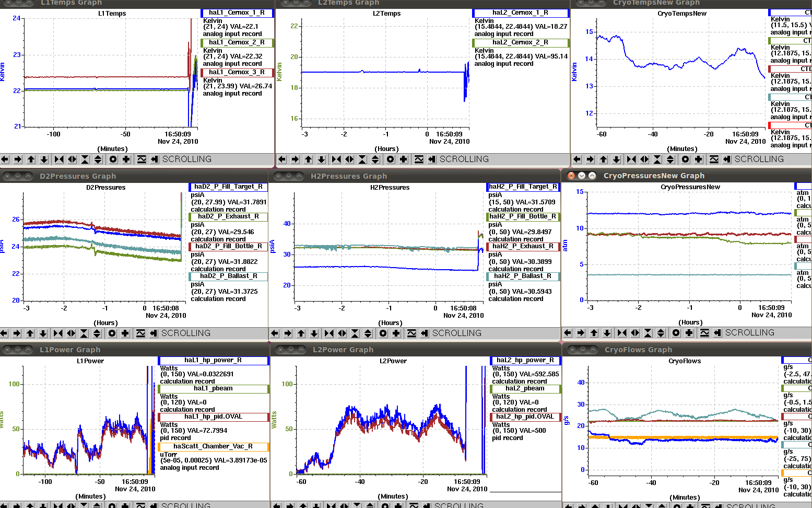The image size is (812, 508).
Task: Toggle scroll mode arrow icon in L2Temps toolbar
Action: 432,159
